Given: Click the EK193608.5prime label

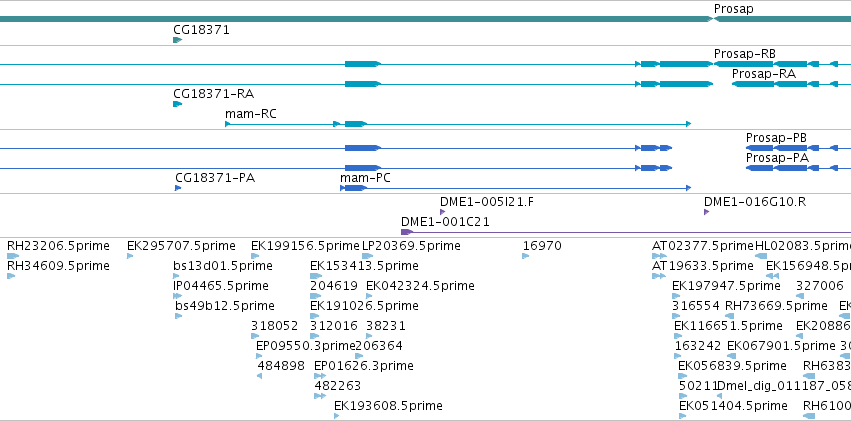Looking at the screenshot, I should click(x=388, y=406).
